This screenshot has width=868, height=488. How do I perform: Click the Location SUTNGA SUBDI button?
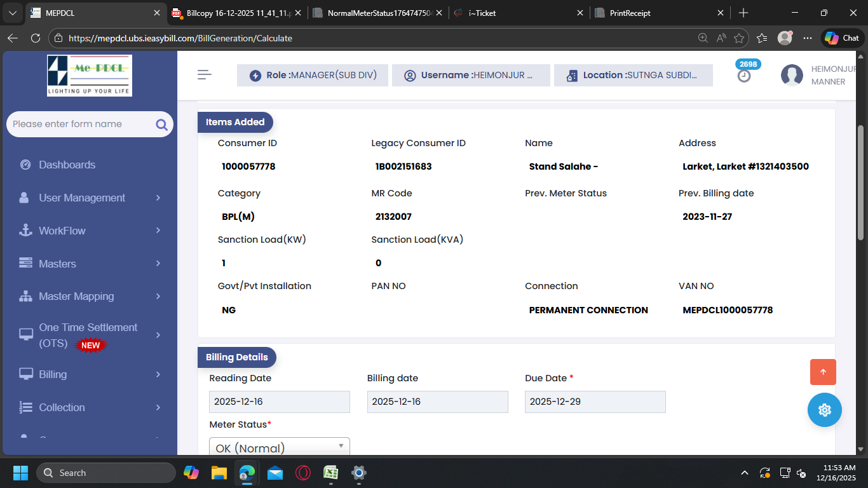tap(634, 75)
